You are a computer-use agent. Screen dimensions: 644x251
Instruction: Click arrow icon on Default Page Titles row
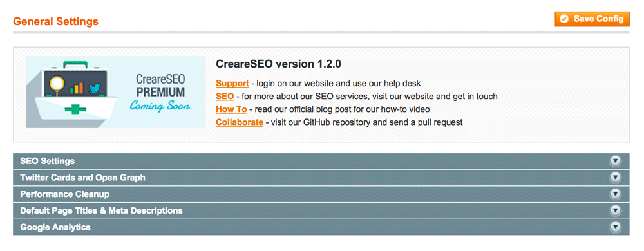[x=615, y=210]
